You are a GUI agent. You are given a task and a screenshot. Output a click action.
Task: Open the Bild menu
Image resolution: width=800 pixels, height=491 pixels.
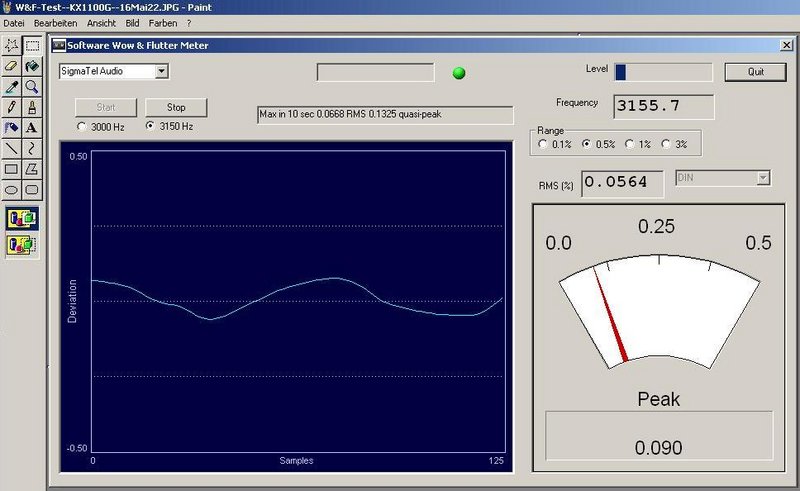[x=132, y=23]
